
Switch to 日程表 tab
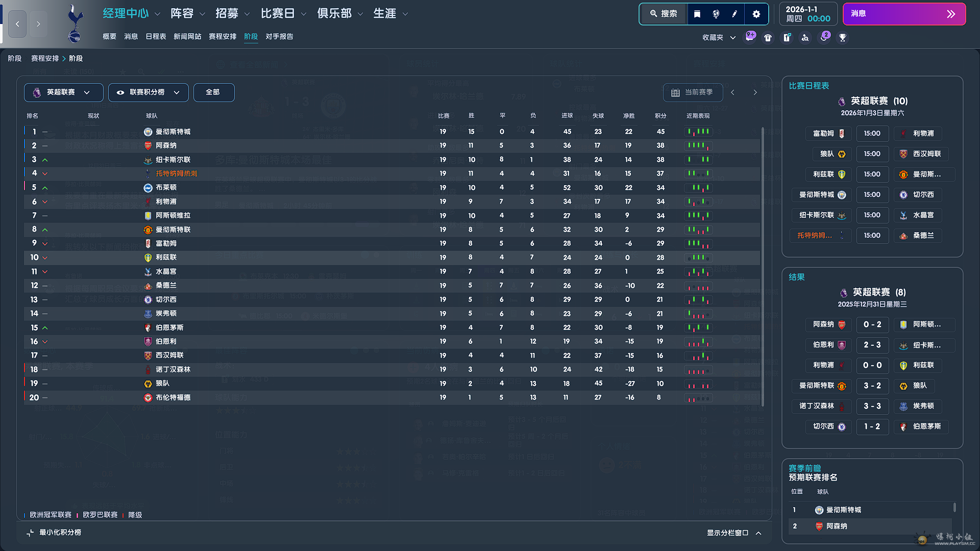click(x=156, y=37)
